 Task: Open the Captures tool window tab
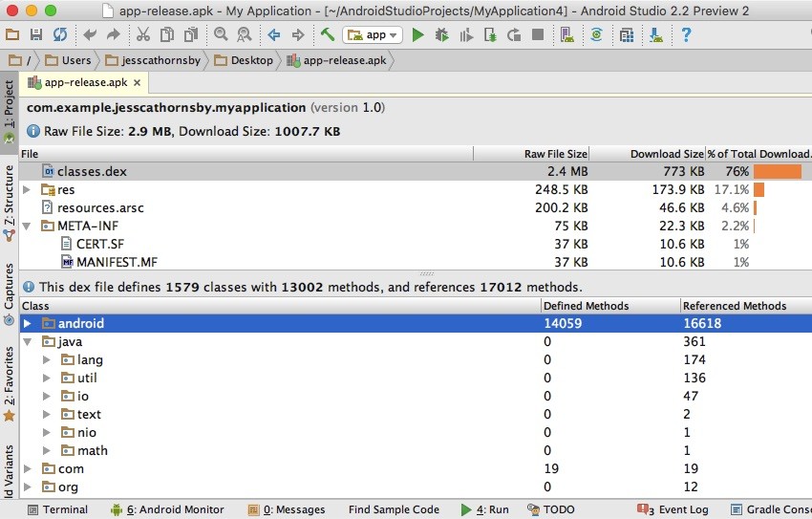coord(9,294)
